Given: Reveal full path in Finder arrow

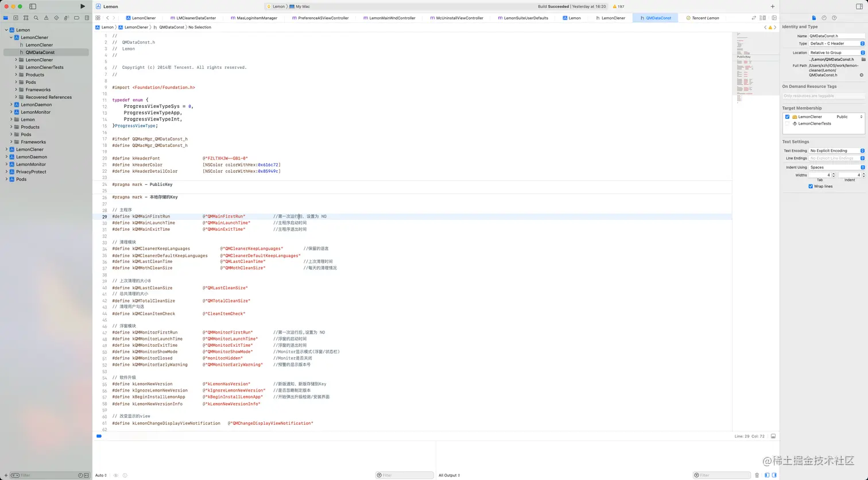Looking at the screenshot, I should coord(862,75).
